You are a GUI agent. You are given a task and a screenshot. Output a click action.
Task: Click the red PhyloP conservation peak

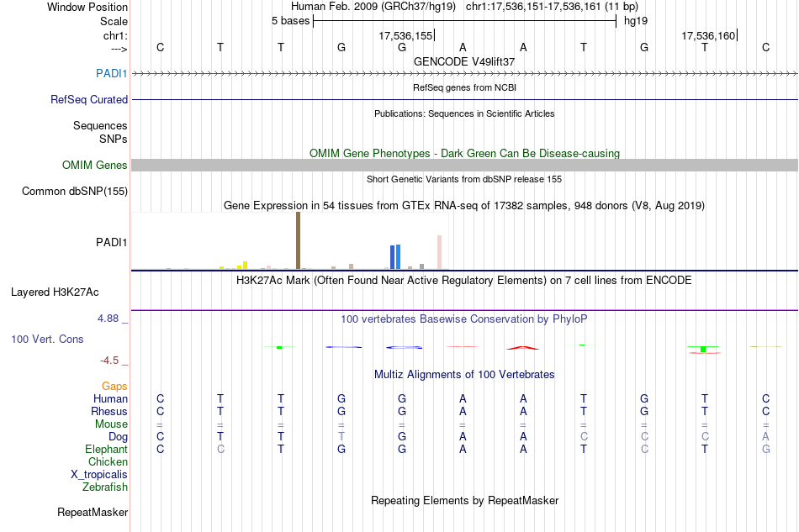[x=523, y=348]
